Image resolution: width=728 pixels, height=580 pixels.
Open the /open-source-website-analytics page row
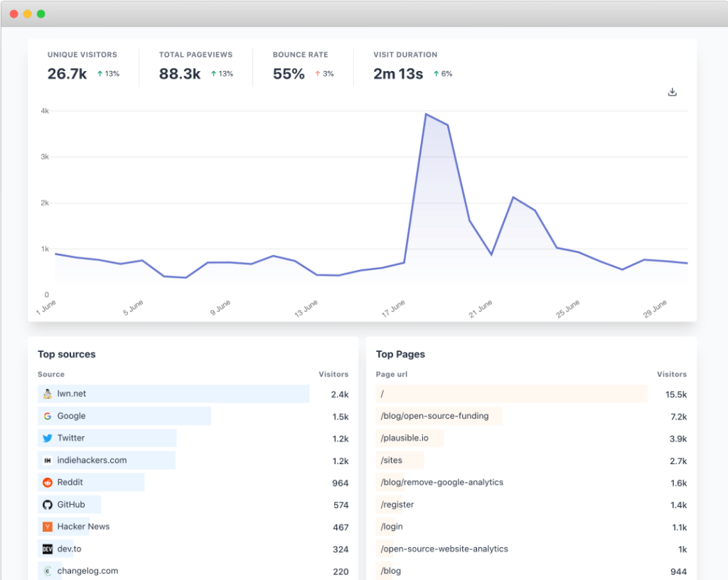click(444, 549)
